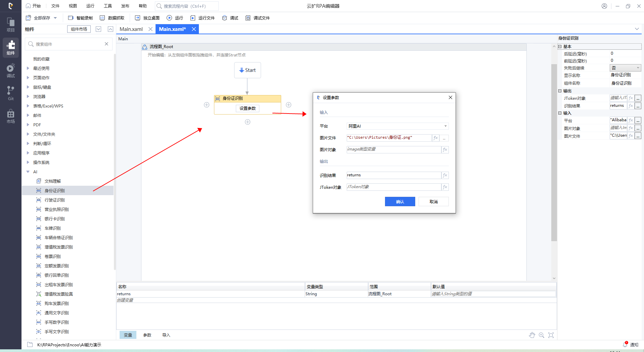Open the 视图 menu
The width and height of the screenshot is (644, 352).
click(73, 6)
